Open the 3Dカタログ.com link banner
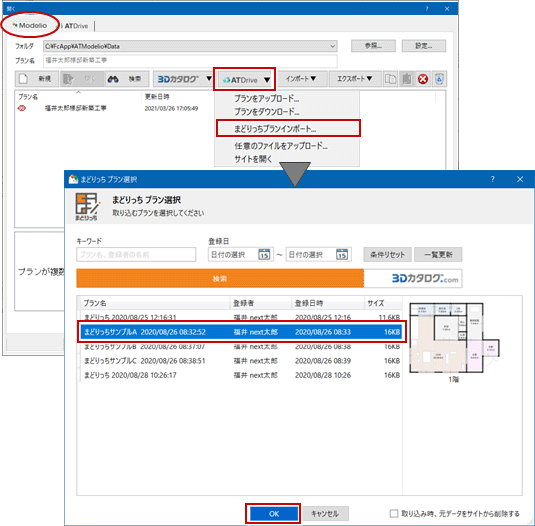Viewport: 535px width, 526px height. (x=413, y=278)
